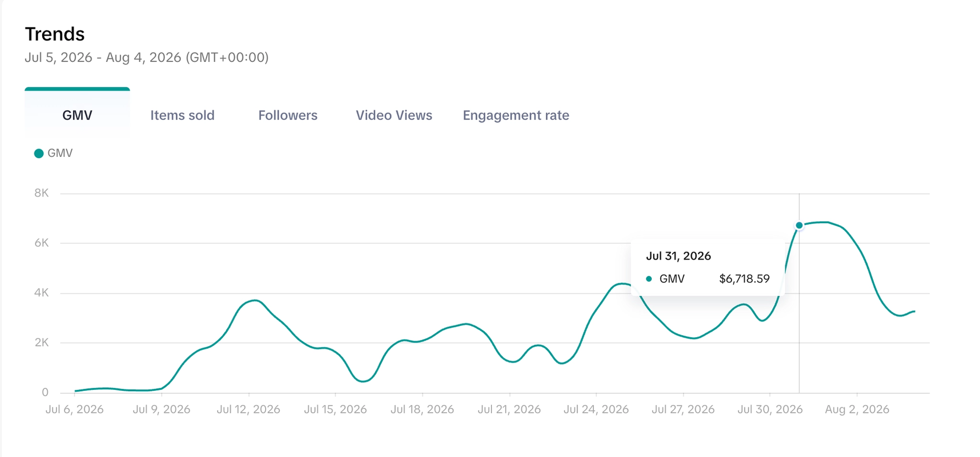
Task: Click the Jul 15, 2026 axis label
Action: coord(336,409)
